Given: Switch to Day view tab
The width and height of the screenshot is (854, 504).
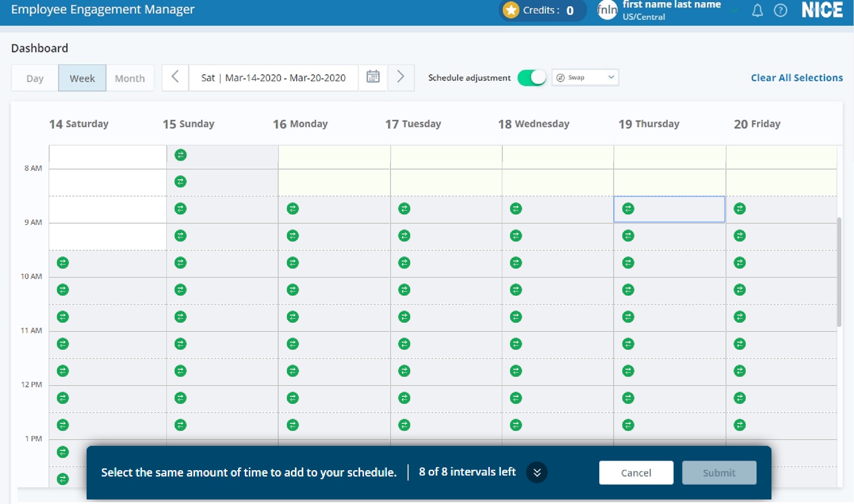Looking at the screenshot, I should (x=35, y=78).
